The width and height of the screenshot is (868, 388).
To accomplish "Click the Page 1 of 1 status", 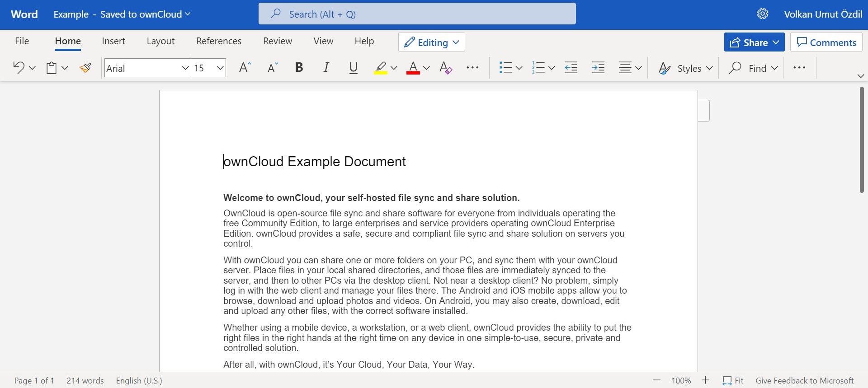I will click(x=34, y=381).
